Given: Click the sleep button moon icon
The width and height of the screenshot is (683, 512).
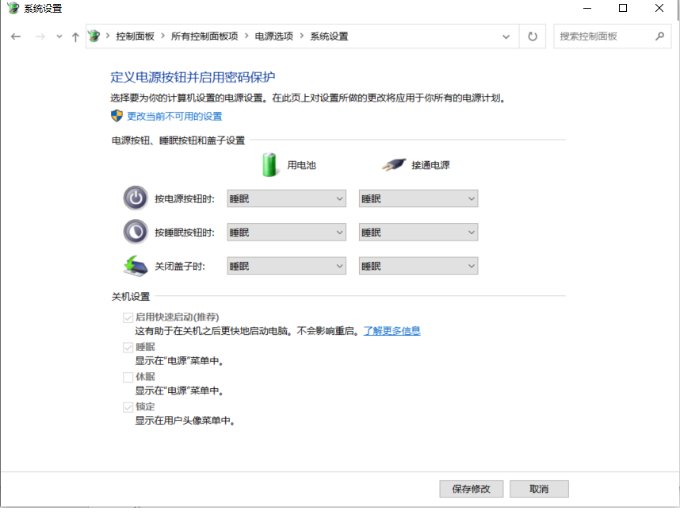Looking at the screenshot, I should [x=135, y=232].
